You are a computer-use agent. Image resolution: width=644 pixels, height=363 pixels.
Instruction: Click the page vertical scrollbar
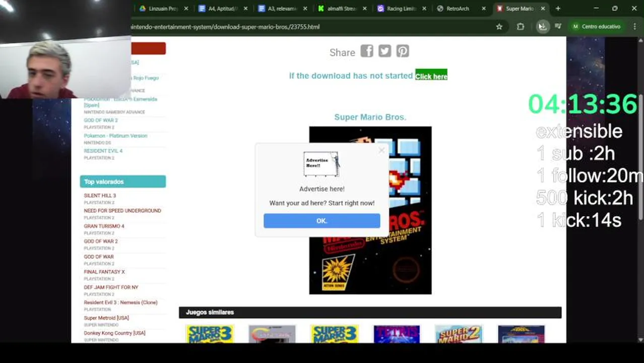641,156
